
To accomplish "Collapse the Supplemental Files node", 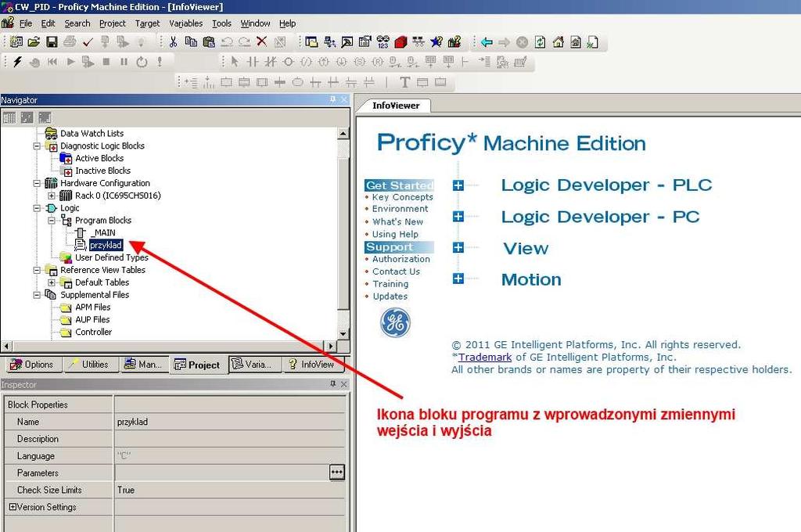I will pos(37,295).
